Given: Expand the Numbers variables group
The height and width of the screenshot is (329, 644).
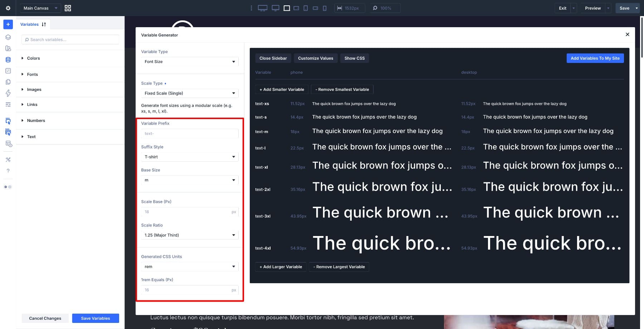Looking at the screenshot, I should click(x=70, y=121).
